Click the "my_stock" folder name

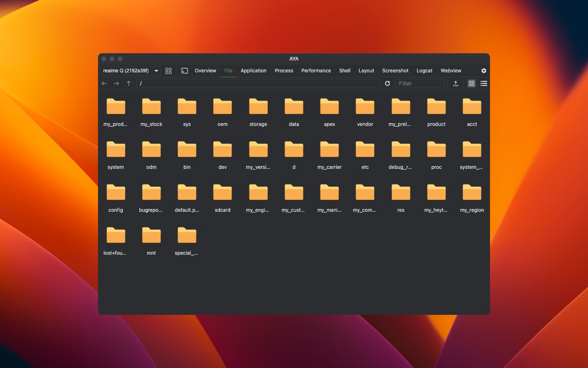(151, 124)
